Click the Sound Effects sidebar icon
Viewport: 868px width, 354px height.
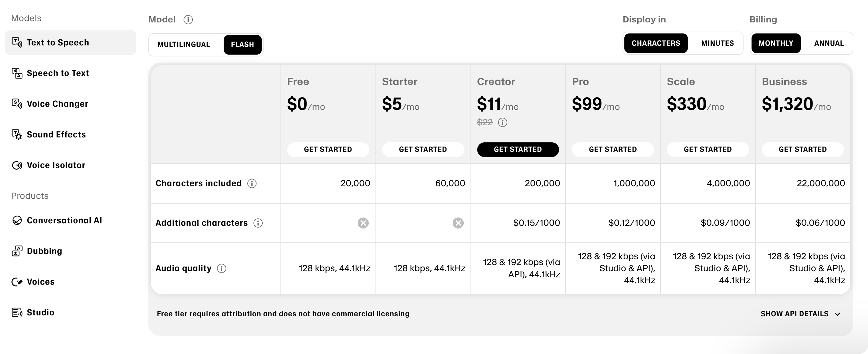click(17, 135)
